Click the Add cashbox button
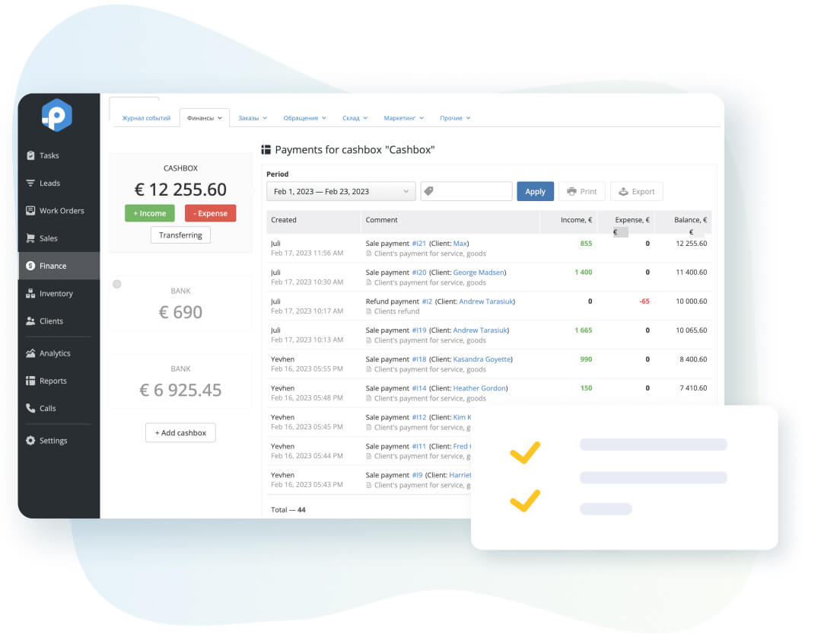 [180, 432]
